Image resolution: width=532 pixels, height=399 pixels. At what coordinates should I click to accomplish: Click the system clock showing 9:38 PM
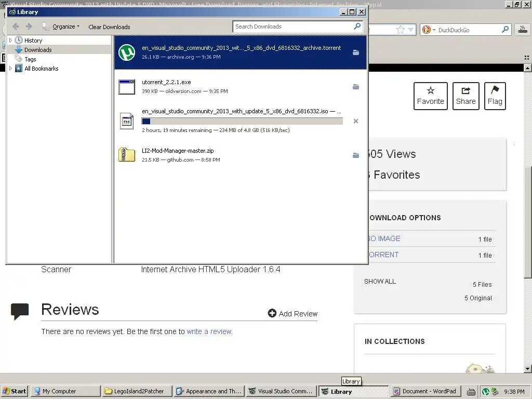click(514, 392)
